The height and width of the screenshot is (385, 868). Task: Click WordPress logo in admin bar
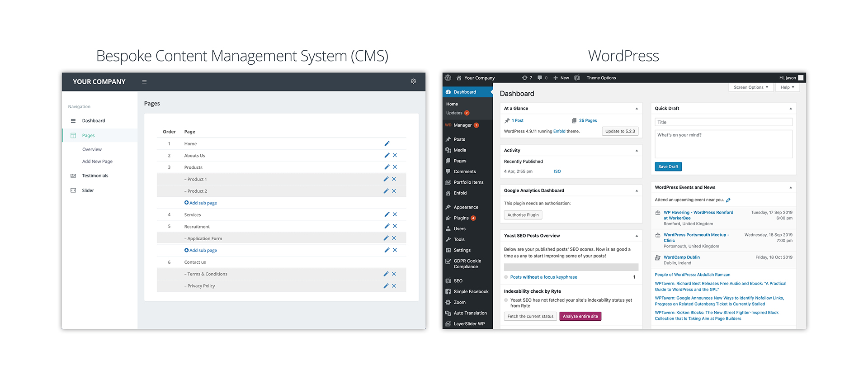pos(448,78)
